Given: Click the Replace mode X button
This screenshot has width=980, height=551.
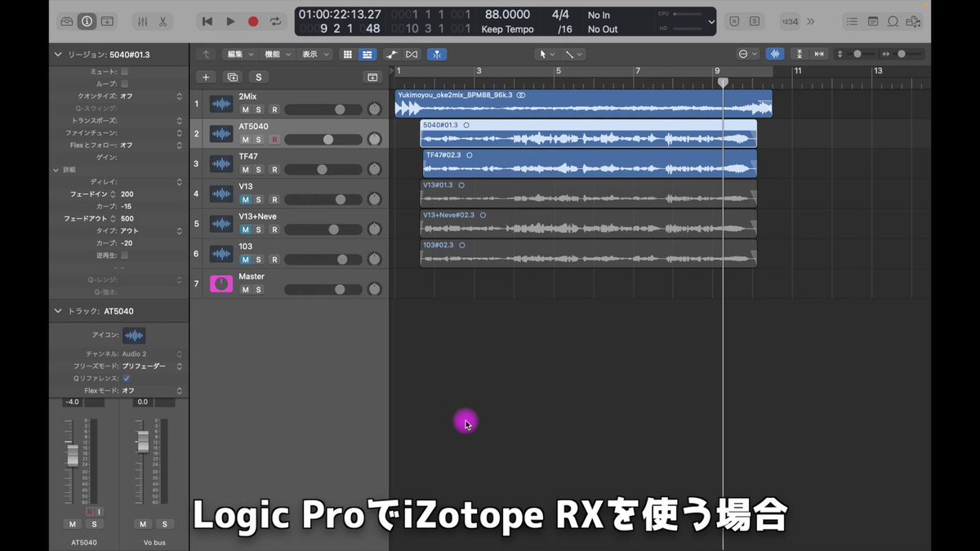Looking at the screenshot, I should 734,21.
